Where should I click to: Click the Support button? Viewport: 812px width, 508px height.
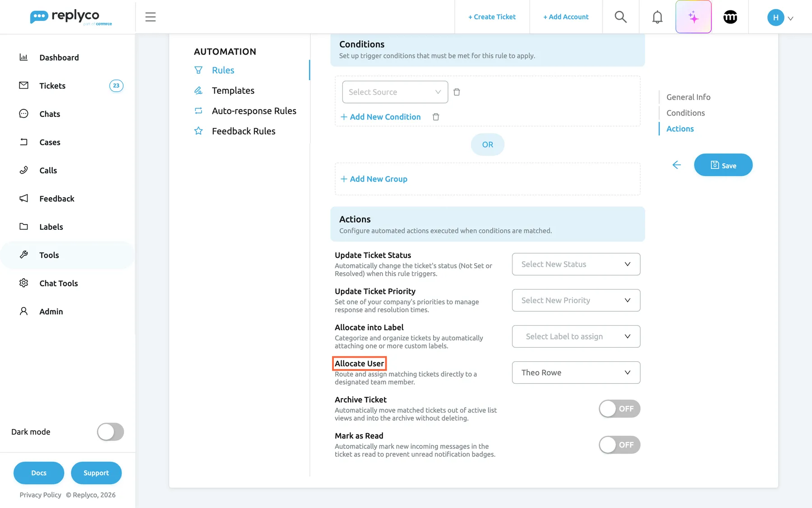[x=96, y=473]
